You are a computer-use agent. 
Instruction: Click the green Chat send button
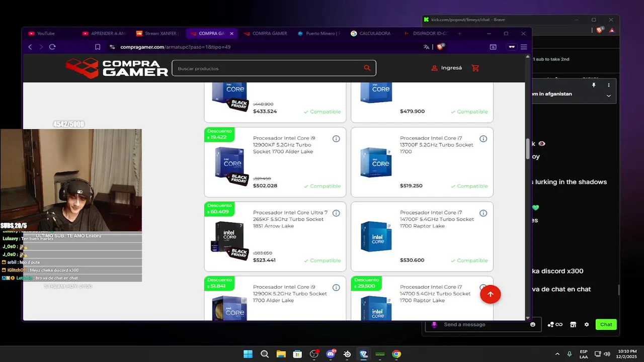tap(606, 324)
